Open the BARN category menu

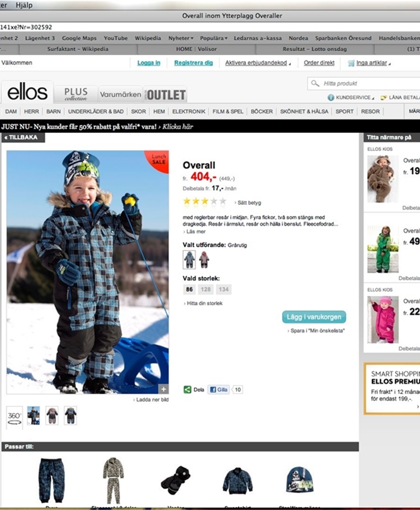pos(53,111)
